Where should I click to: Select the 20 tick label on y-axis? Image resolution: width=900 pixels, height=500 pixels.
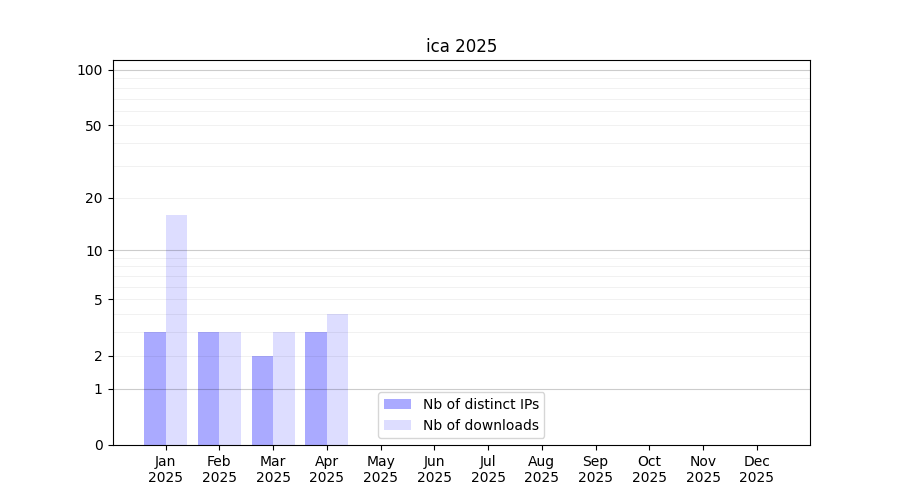point(94,198)
